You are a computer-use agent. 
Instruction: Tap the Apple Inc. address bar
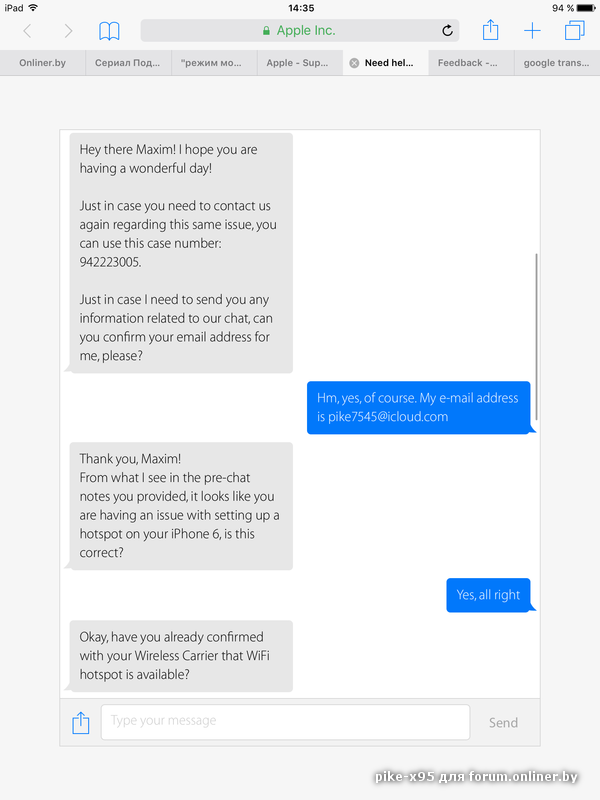(299, 31)
